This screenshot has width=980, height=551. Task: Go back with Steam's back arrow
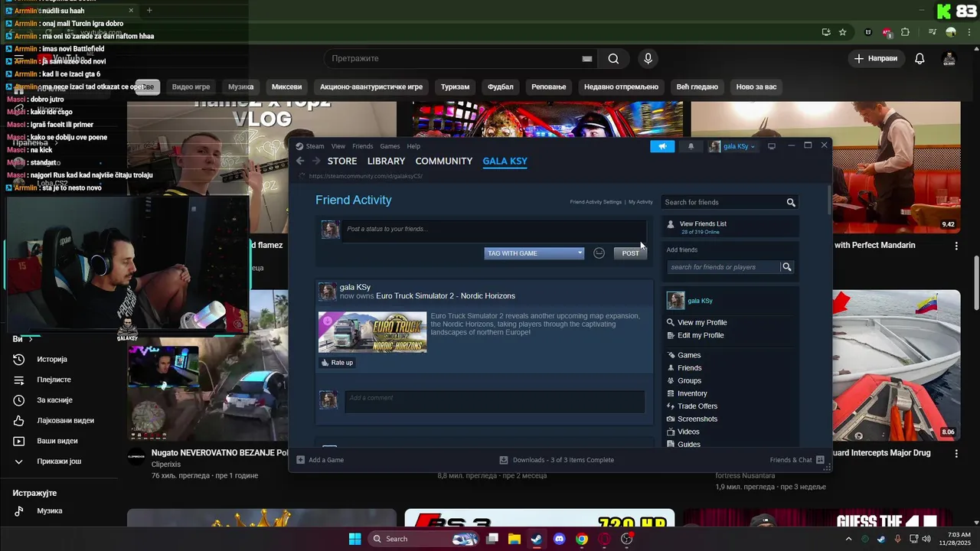[300, 161]
